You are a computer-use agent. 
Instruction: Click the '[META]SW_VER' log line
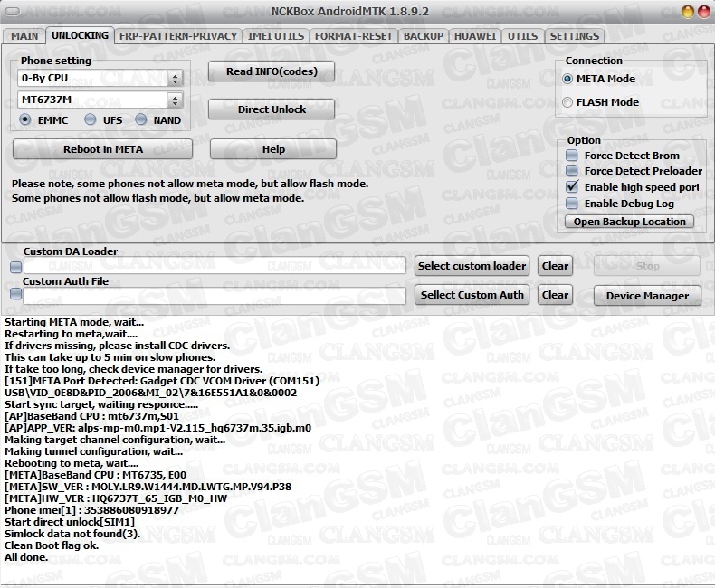click(x=148, y=488)
